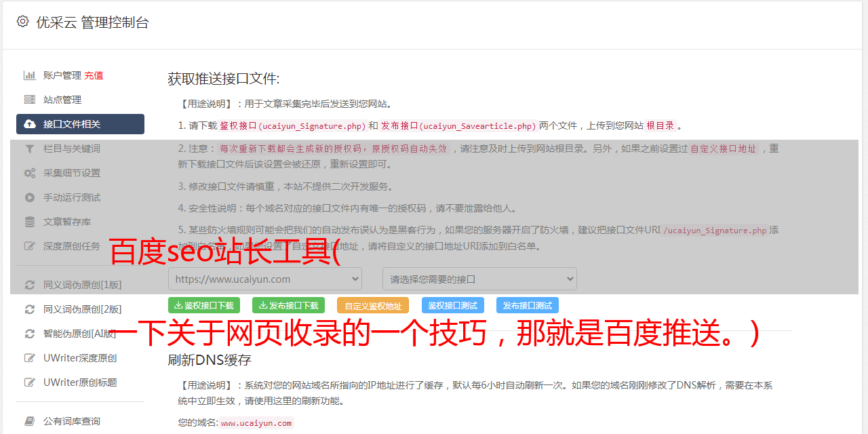Click the 鉴权接口(ucaiyun_Signature.php) code text
The height and width of the screenshot is (434, 868).
click(x=292, y=125)
